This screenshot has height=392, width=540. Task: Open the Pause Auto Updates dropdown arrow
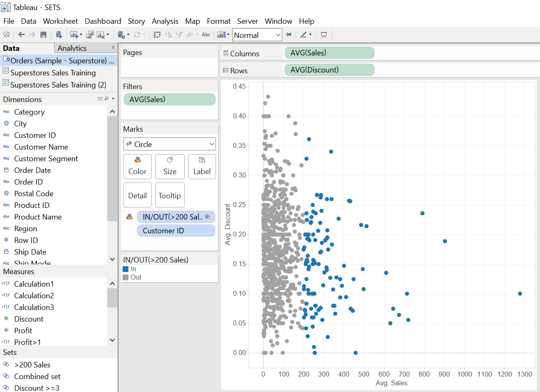[128, 35]
